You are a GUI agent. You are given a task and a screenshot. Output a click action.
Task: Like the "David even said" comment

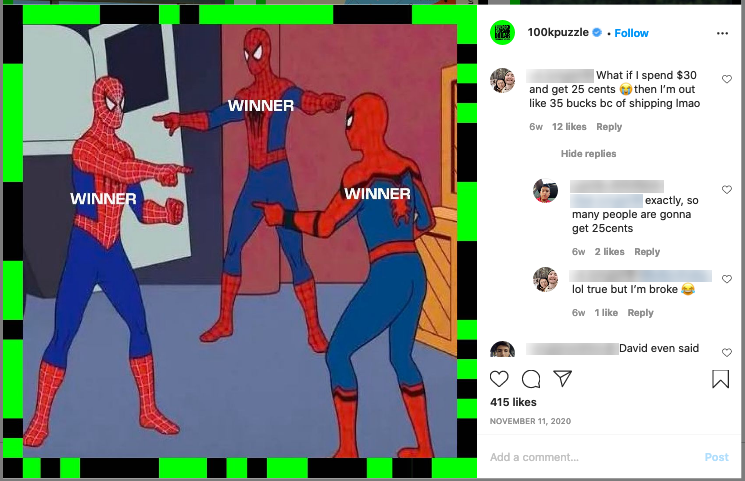(x=726, y=353)
